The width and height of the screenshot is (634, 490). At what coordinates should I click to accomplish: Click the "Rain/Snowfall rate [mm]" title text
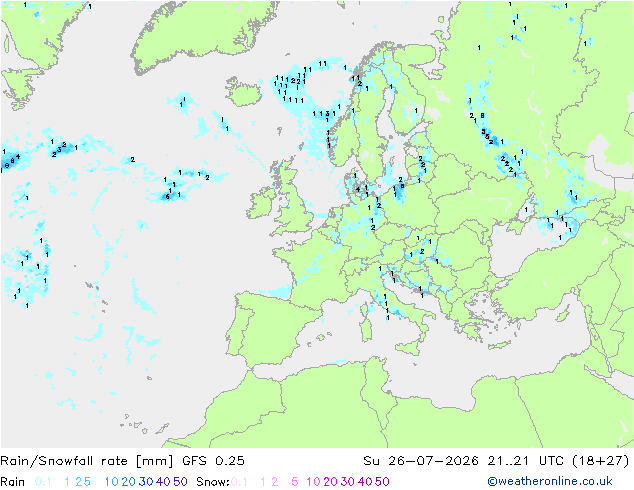pos(87,461)
